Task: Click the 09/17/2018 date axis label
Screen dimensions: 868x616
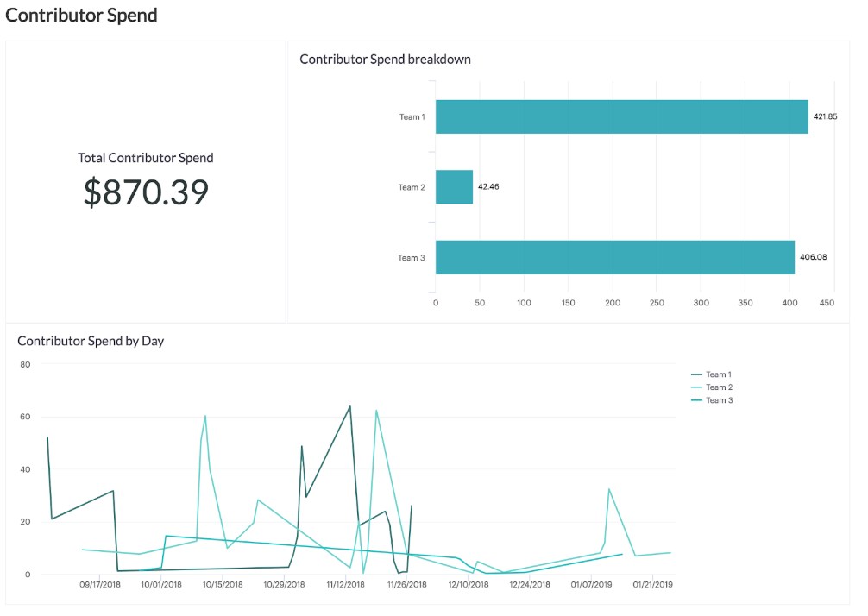Action: [x=99, y=584]
